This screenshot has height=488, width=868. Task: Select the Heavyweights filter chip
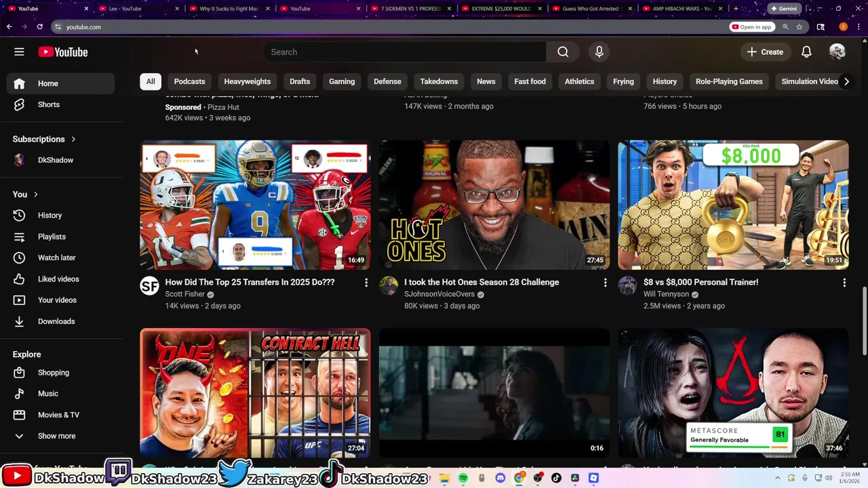tap(248, 81)
